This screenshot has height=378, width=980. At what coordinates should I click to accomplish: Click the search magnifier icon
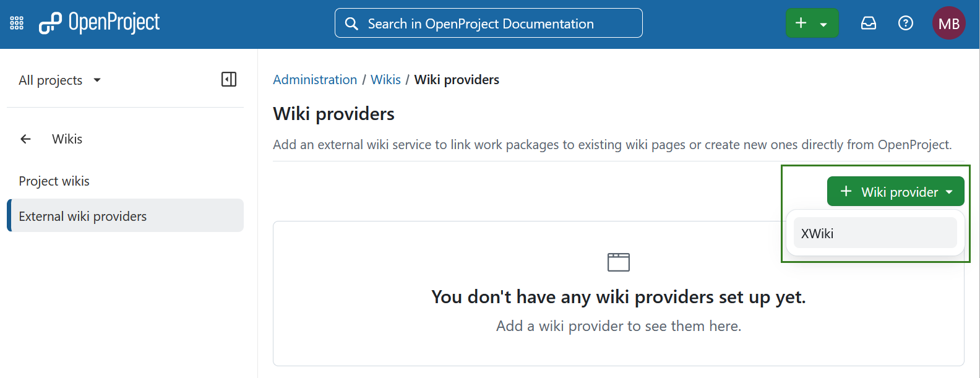(351, 24)
